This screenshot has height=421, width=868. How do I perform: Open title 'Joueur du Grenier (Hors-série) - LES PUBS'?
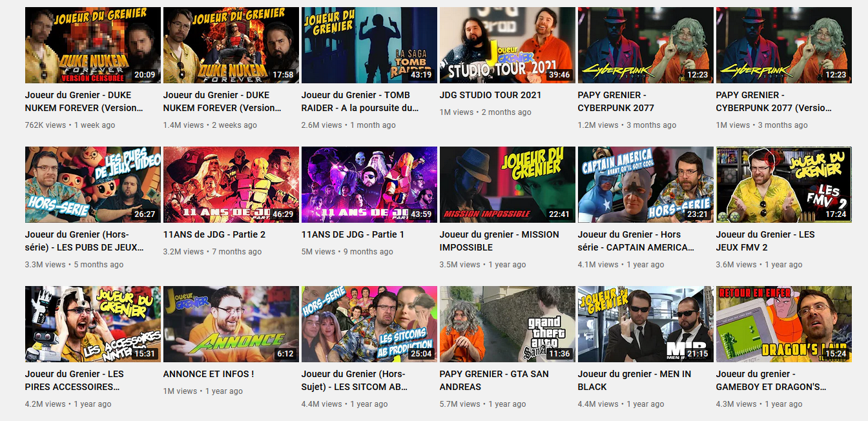pyautogui.click(x=84, y=241)
